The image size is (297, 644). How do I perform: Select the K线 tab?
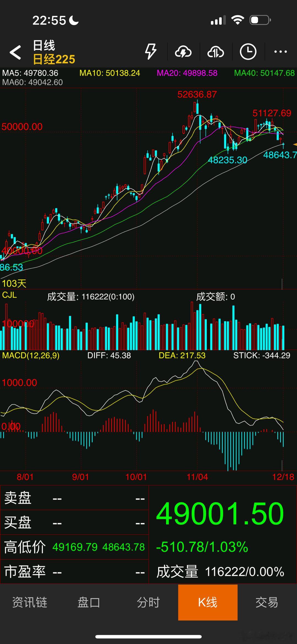tap(208, 602)
